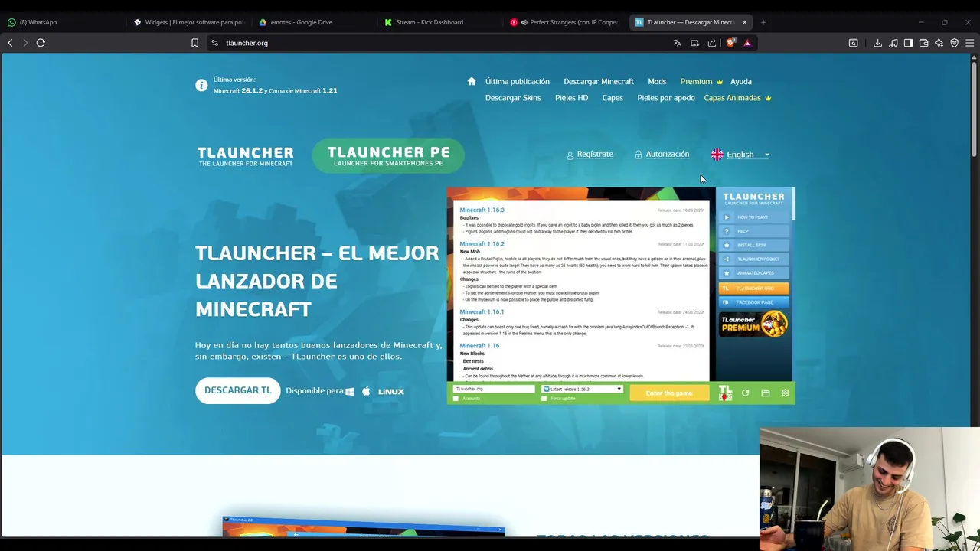Viewport: 980px width, 551px height.
Task: Click the TLauncher app screenshot image
Action: tap(621, 295)
